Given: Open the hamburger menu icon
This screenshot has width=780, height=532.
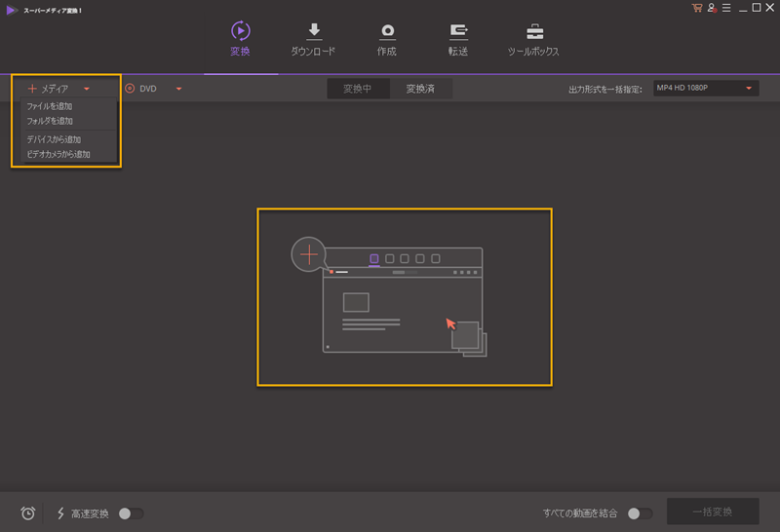Looking at the screenshot, I should (726, 8).
